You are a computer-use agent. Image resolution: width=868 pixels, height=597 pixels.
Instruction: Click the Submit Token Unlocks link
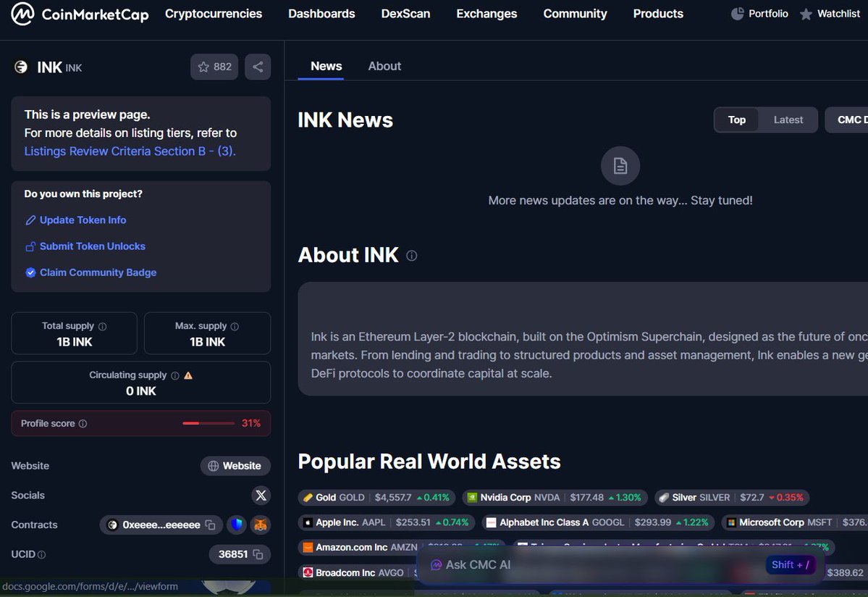point(93,246)
